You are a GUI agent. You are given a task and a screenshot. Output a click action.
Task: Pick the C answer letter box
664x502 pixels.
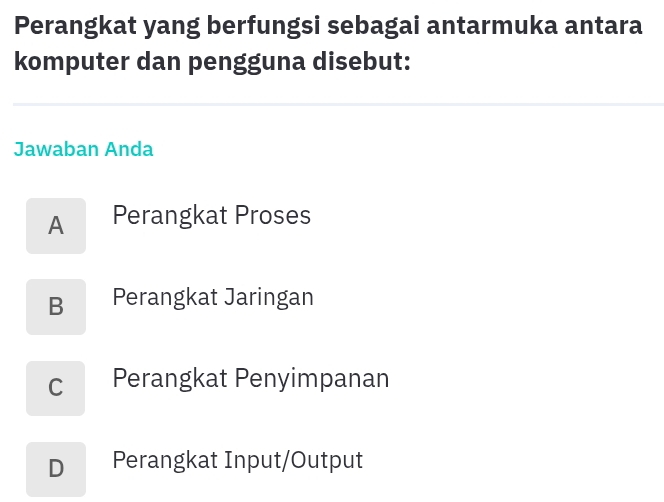click(x=56, y=388)
